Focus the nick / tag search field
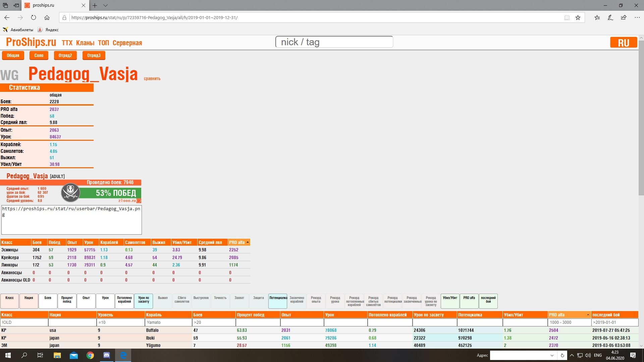 point(334,42)
